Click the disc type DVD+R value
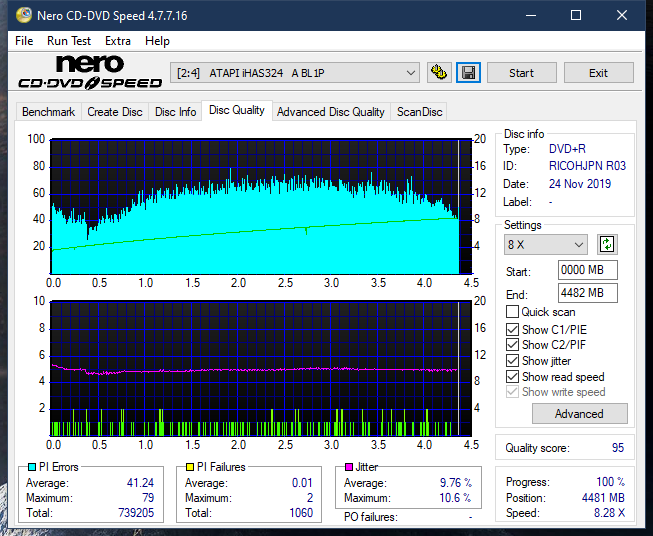The height and width of the screenshot is (536, 653). (567, 149)
